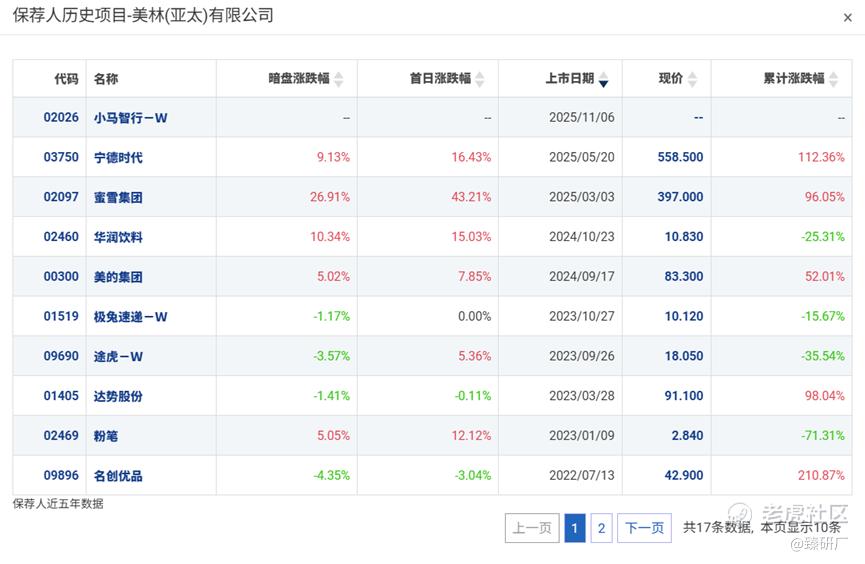Select price 91.100 for 达势股份
The width and height of the screenshot is (865, 564).
pos(684,396)
